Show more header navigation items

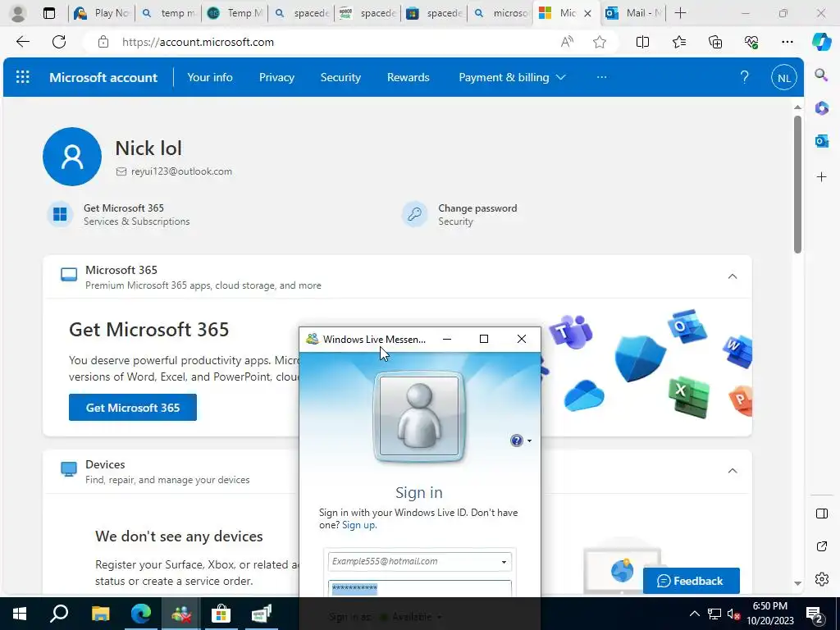601,77
